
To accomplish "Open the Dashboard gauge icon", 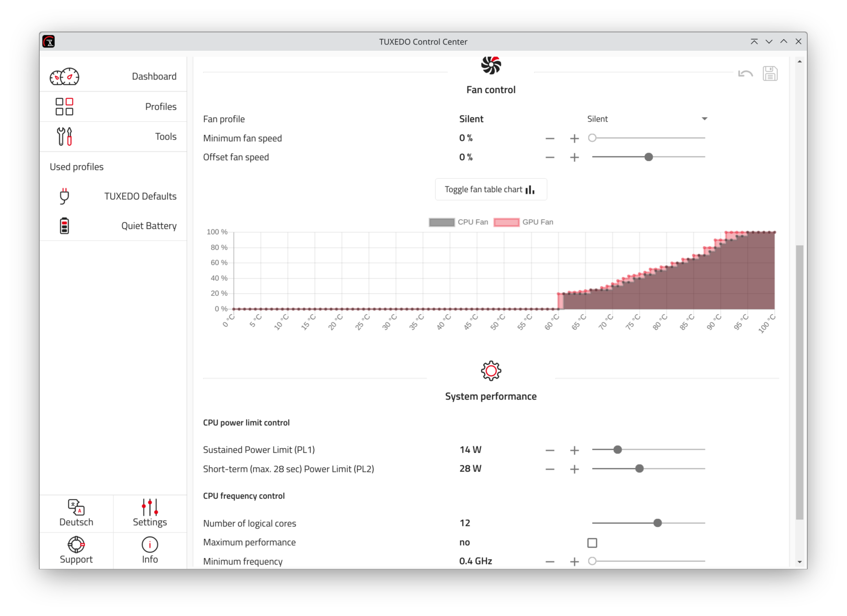I will point(64,77).
